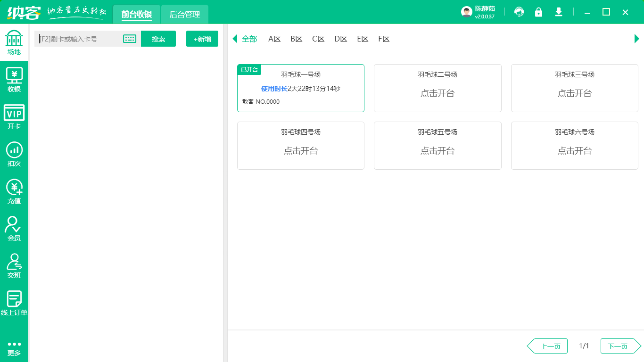Open 羽毛球二号场 by clicking 点击开台
The image size is (644, 362).
(437, 93)
